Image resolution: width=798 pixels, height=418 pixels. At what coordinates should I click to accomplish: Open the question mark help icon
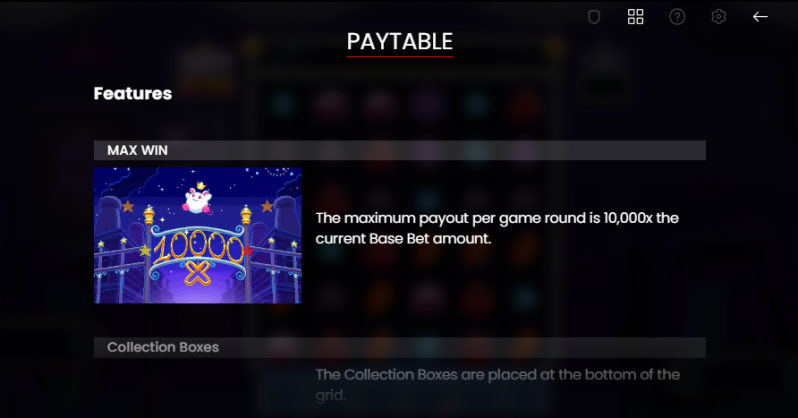coord(677,17)
